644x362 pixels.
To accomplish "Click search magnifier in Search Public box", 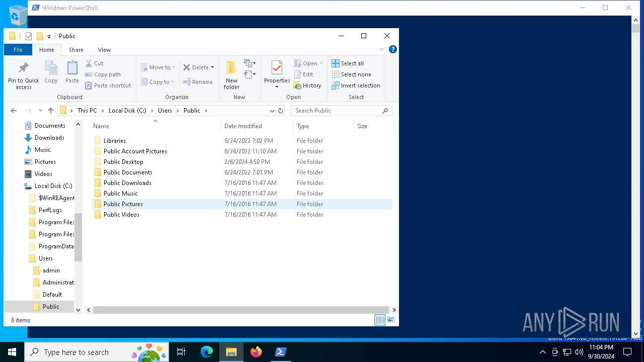I will coord(385,111).
